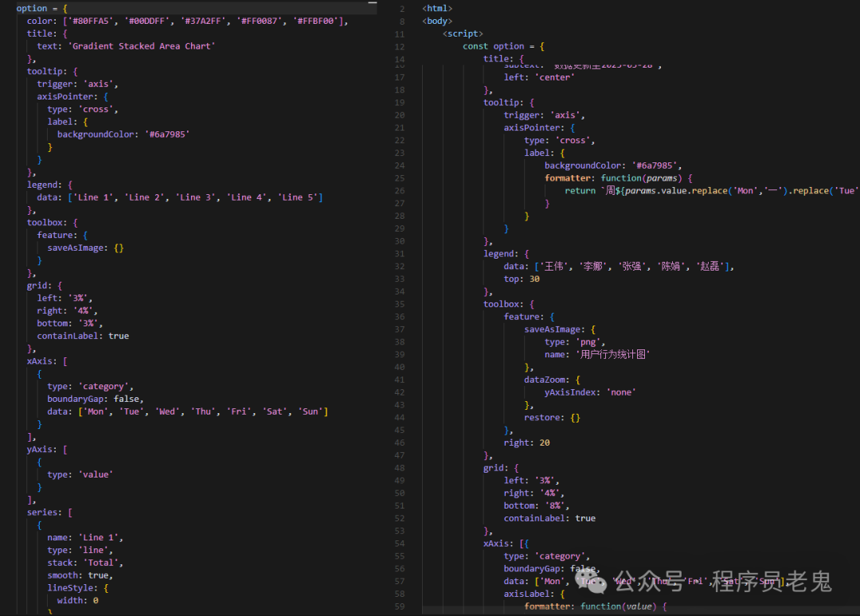Click the type: 'line' property
Screen dimensions: 860x616
pos(80,550)
